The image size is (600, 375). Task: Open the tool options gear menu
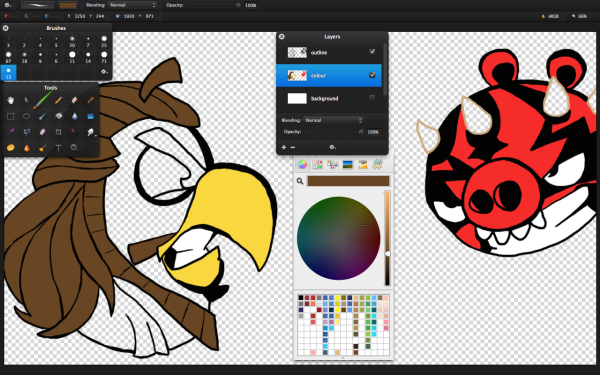(7, 5)
